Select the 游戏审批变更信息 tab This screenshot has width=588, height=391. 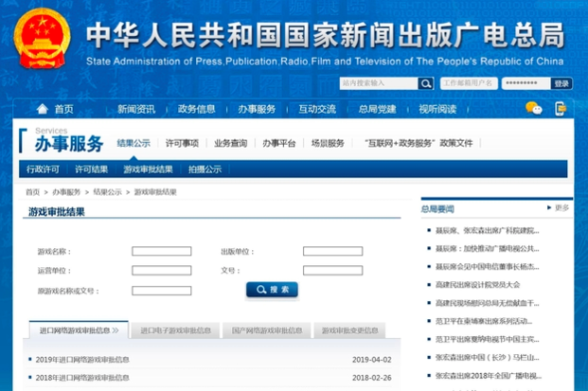point(350,330)
